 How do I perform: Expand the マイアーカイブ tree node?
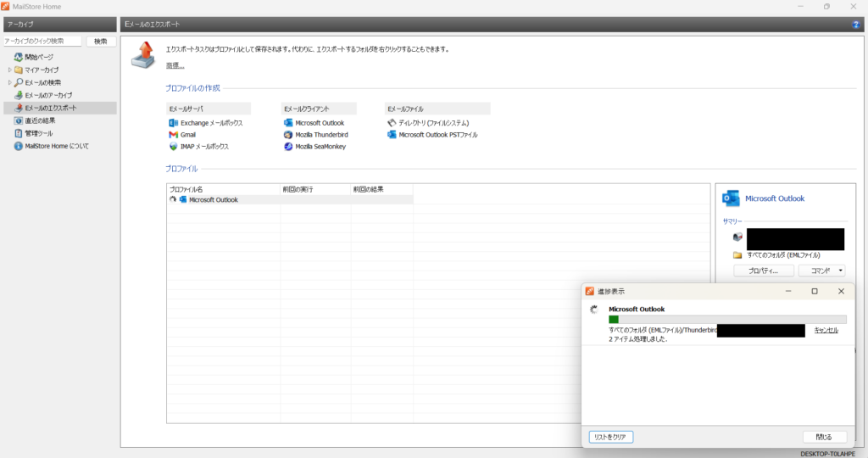pyautogui.click(x=9, y=70)
